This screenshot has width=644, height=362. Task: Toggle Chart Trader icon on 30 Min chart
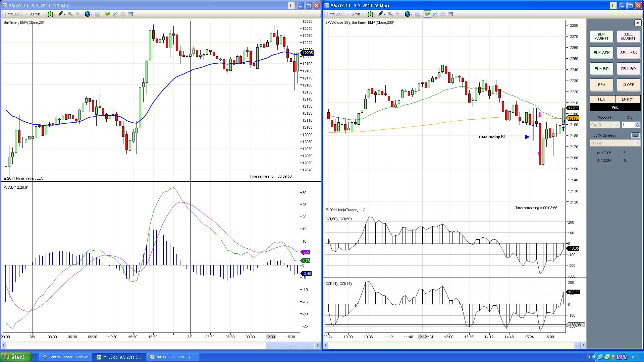pos(107,14)
